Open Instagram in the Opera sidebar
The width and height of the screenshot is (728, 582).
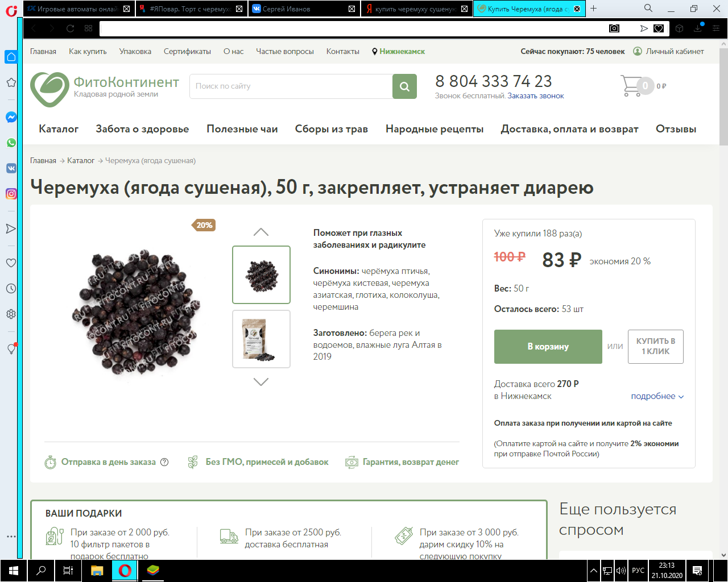coord(11,194)
